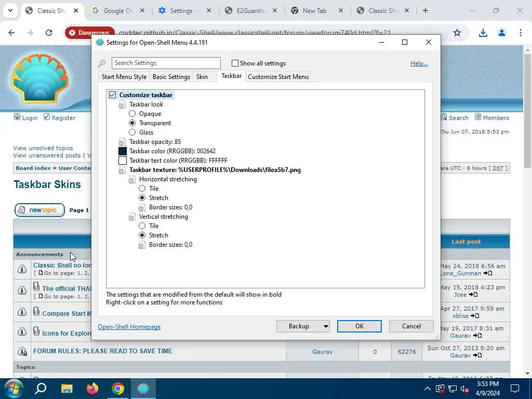Switch to Chrome in the taskbar
The image size is (532, 399).
pos(118,389)
